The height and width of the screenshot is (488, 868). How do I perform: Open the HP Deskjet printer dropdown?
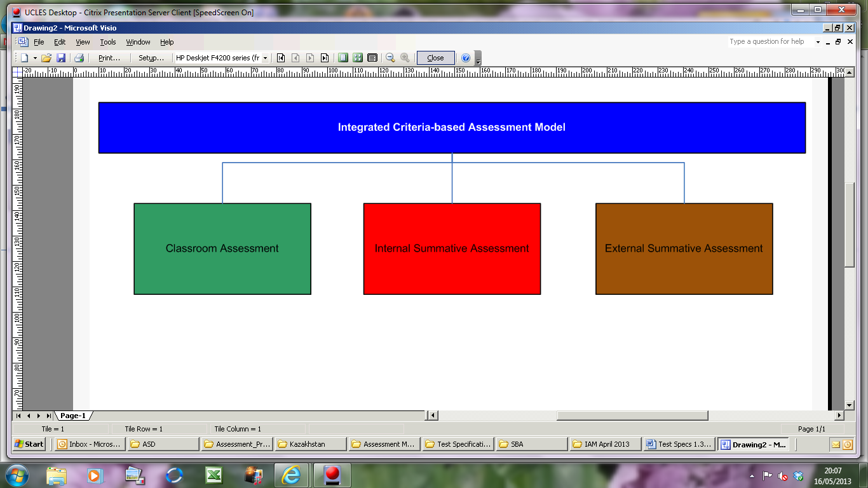tap(265, 58)
